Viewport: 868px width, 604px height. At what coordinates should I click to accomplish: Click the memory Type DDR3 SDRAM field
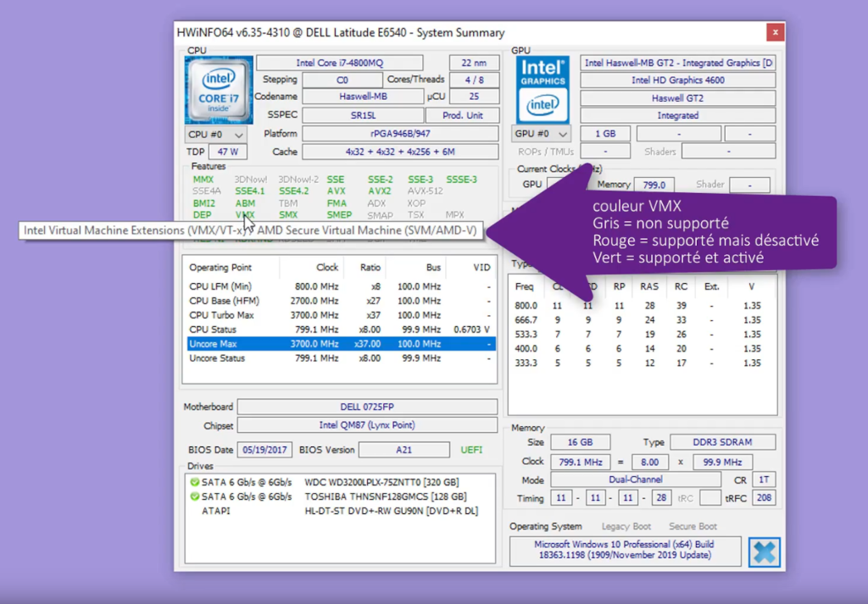[722, 442]
